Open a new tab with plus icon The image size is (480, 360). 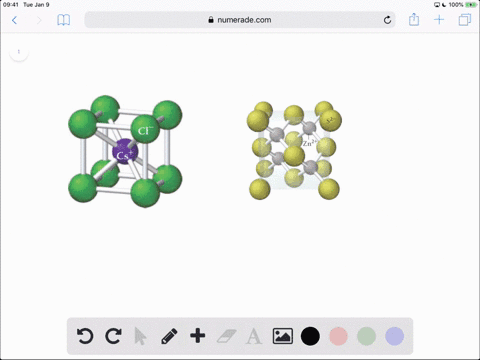439,20
